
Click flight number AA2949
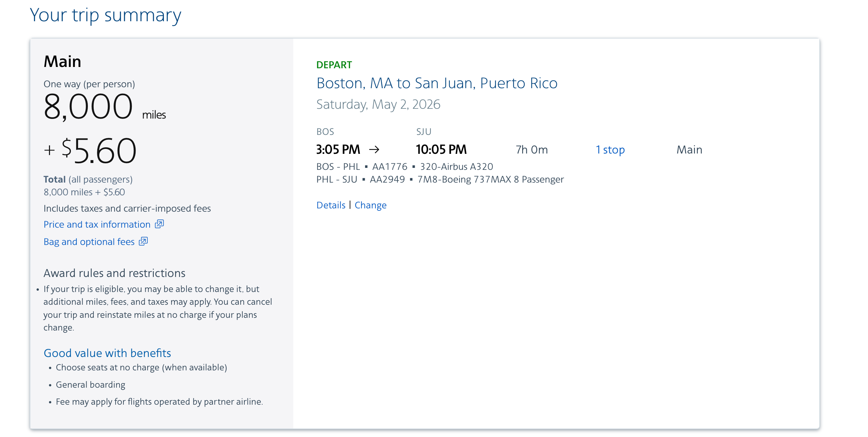click(x=388, y=179)
